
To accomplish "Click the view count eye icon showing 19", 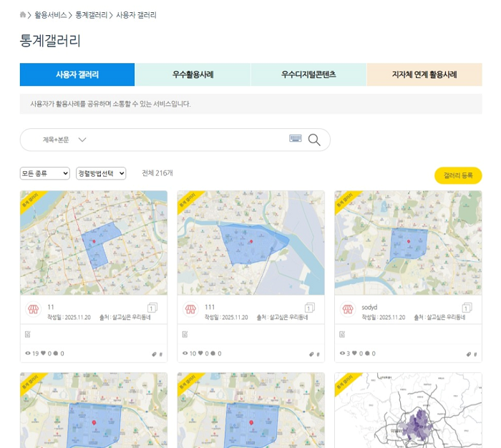I will tap(28, 353).
